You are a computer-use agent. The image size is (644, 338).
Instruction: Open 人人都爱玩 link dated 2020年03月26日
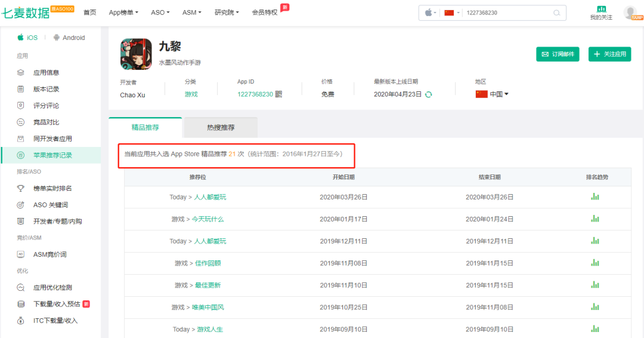210,197
